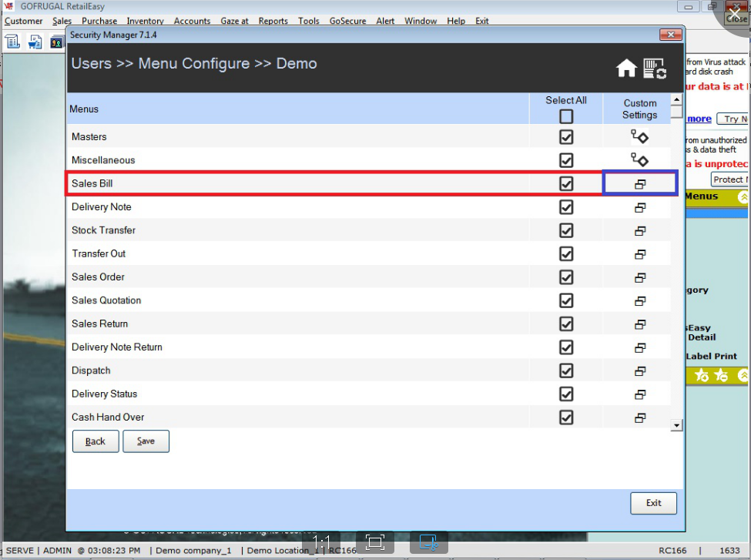The height and width of the screenshot is (560, 751).
Task: Select the Delivery Status row label
Action: pyautogui.click(x=105, y=394)
